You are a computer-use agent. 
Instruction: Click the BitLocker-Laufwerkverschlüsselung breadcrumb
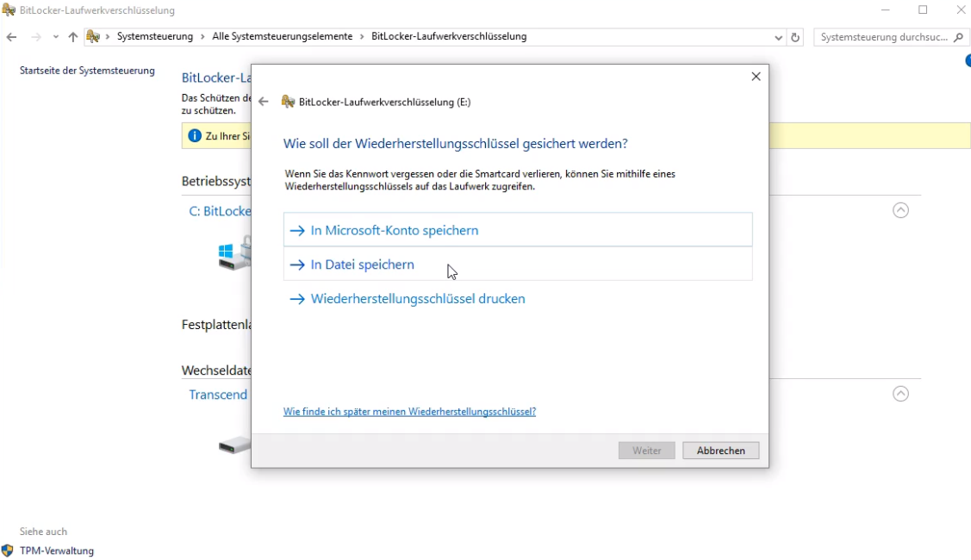[x=449, y=36]
